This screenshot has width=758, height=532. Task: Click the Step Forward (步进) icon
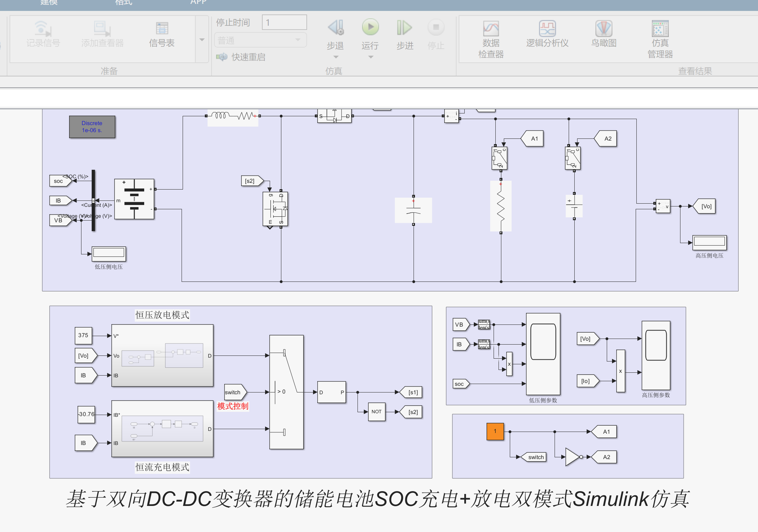click(x=404, y=27)
